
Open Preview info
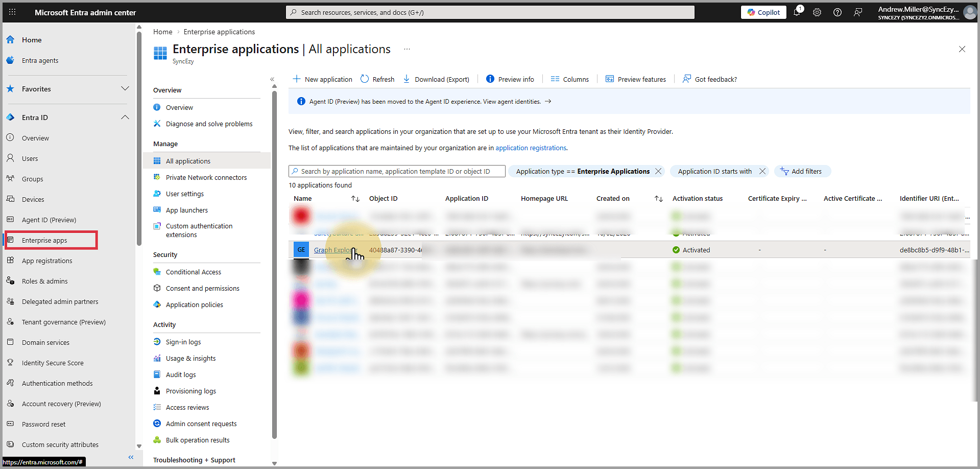[510, 79]
